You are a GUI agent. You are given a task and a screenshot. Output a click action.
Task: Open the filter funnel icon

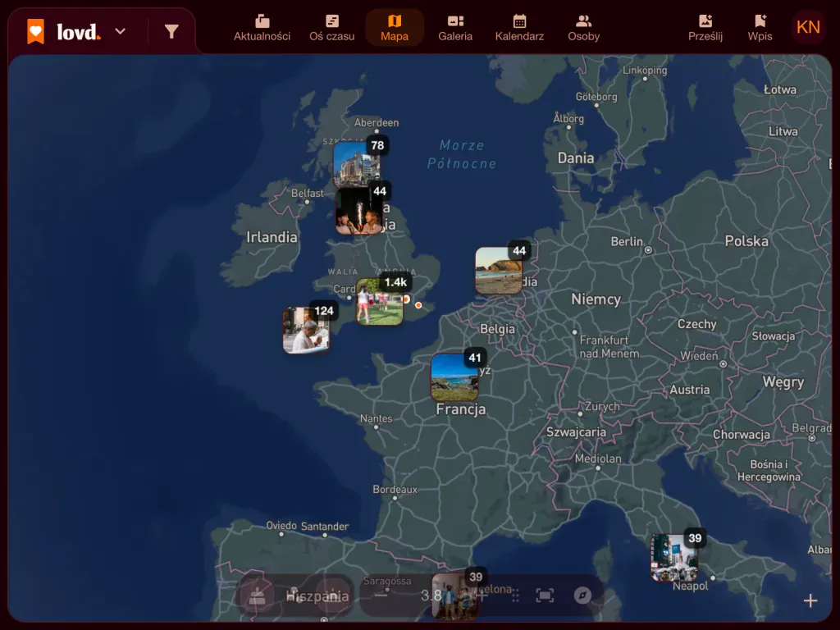coord(171,32)
